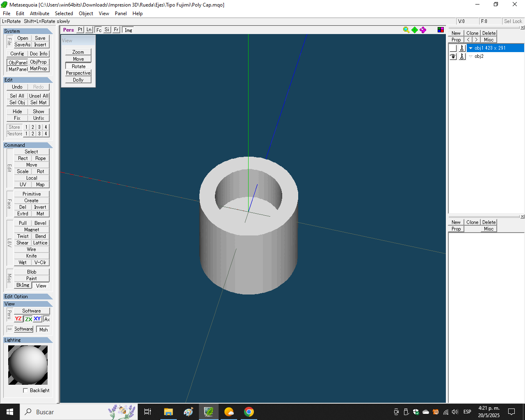
Task: Click the yellow magnifier zoom icon
Action: (406, 30)
